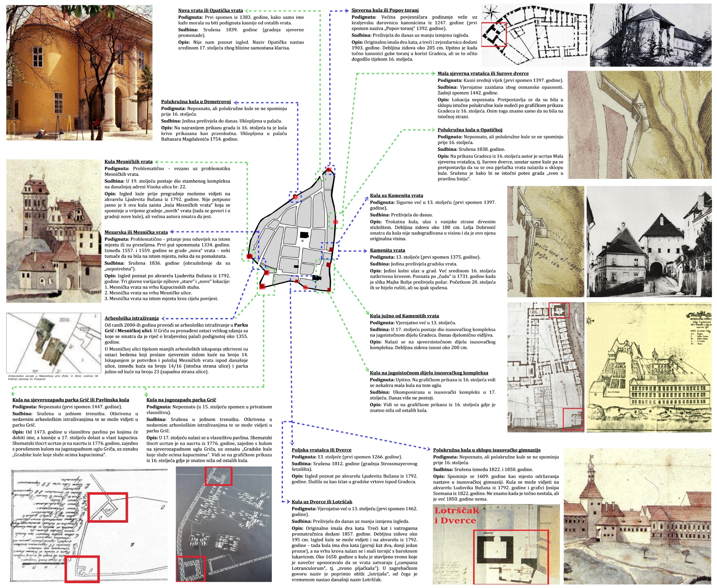The width and height of the screenshot is (717, 588).
Task: Click the black-and-white Popov toranj photo
Action: click(650, 35)
